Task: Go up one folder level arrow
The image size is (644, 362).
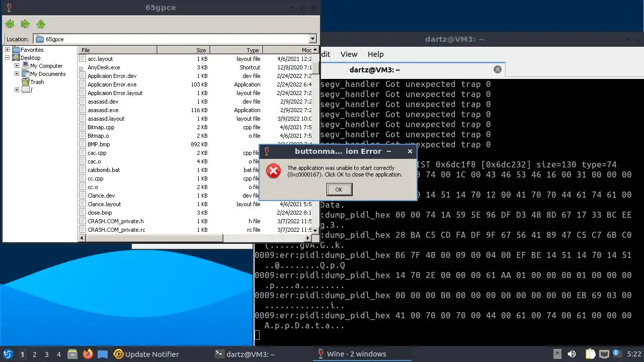Action: 41,24
